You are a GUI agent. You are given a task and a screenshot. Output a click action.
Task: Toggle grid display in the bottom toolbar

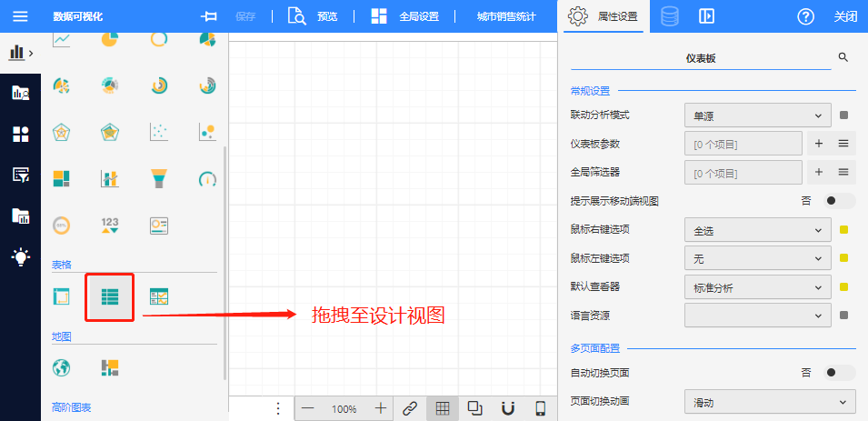[x=443, y=408]
